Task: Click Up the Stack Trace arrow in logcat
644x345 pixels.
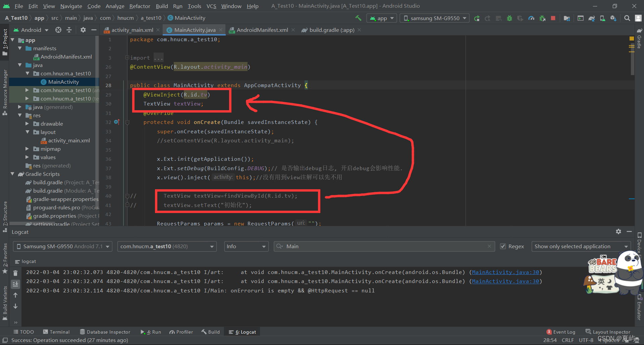Action: [x=15, y=295]
